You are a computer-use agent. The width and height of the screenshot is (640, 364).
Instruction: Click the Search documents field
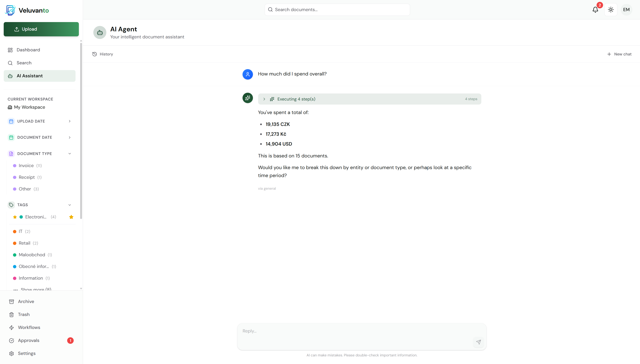click(x=337, y=9)
